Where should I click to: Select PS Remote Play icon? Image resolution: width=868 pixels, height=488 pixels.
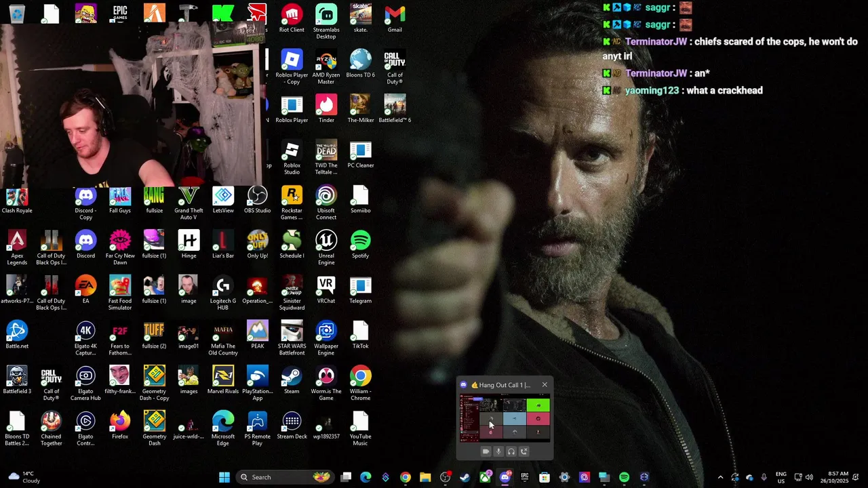(x=258, y=428)
